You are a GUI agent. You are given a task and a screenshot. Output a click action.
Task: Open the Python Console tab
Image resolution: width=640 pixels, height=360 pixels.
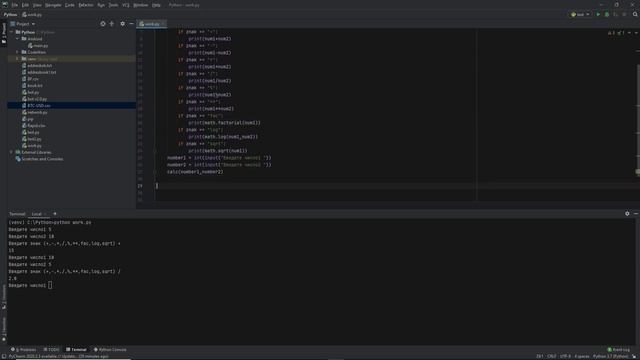(110, 350)
